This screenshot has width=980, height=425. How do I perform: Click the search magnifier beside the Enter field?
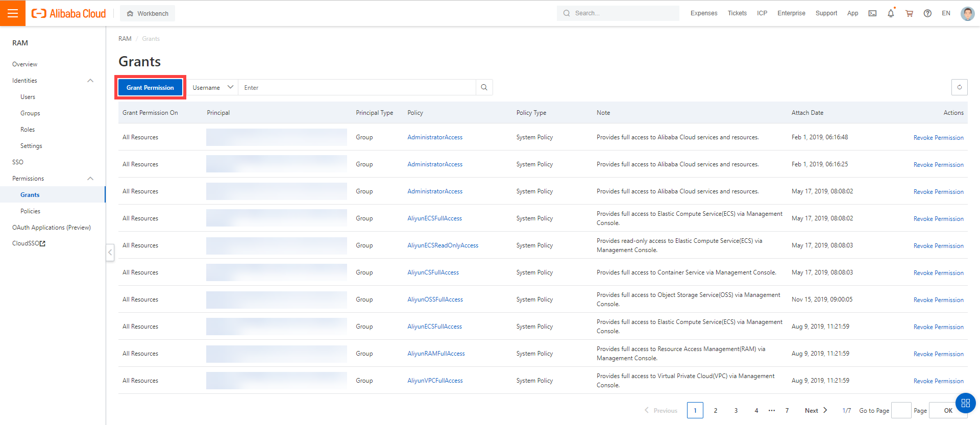484,87
